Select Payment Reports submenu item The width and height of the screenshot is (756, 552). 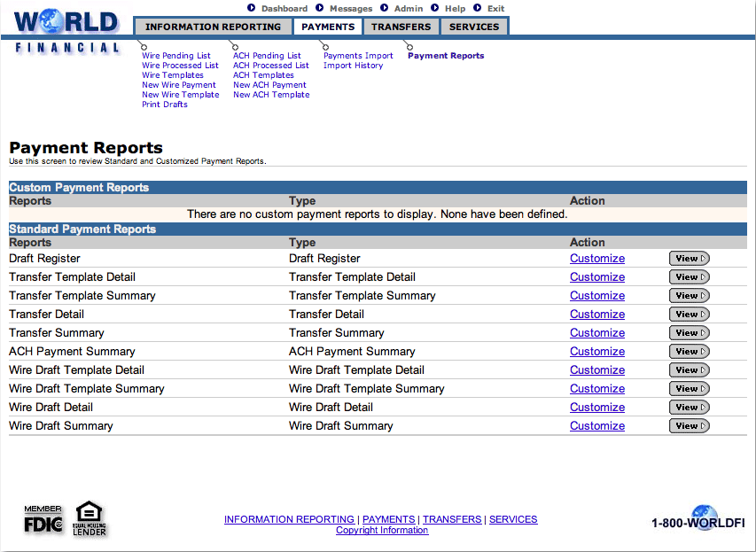[x=446, y=56]
